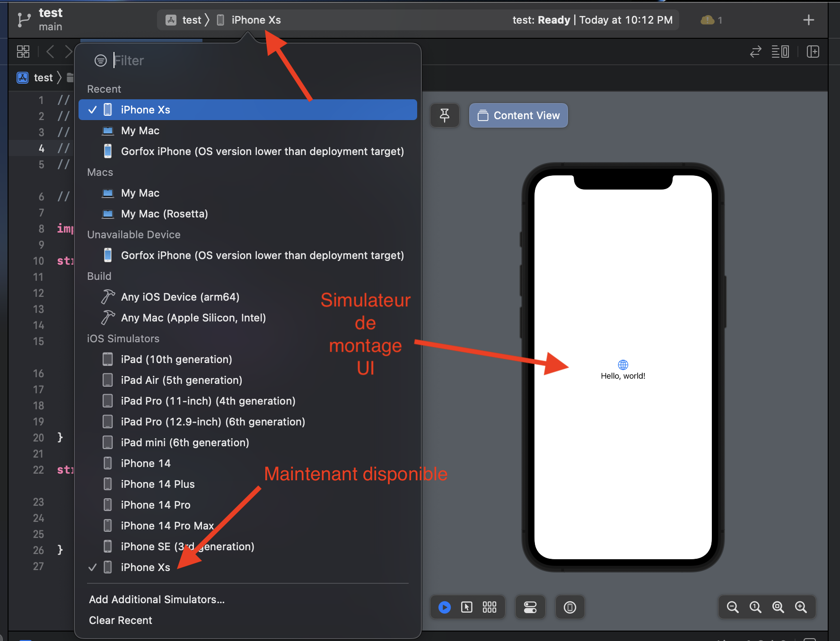Viewport: 840px width, 641px height.
Task: Select the iPhone 14 simulator
Action: pyautogui.click(x=248, y=463)
